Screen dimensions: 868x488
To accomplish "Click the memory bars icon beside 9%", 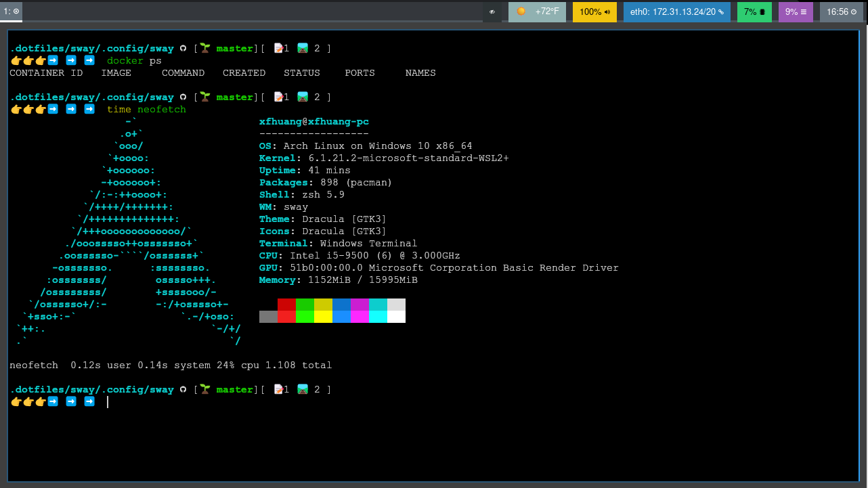I will pos(803,12).
